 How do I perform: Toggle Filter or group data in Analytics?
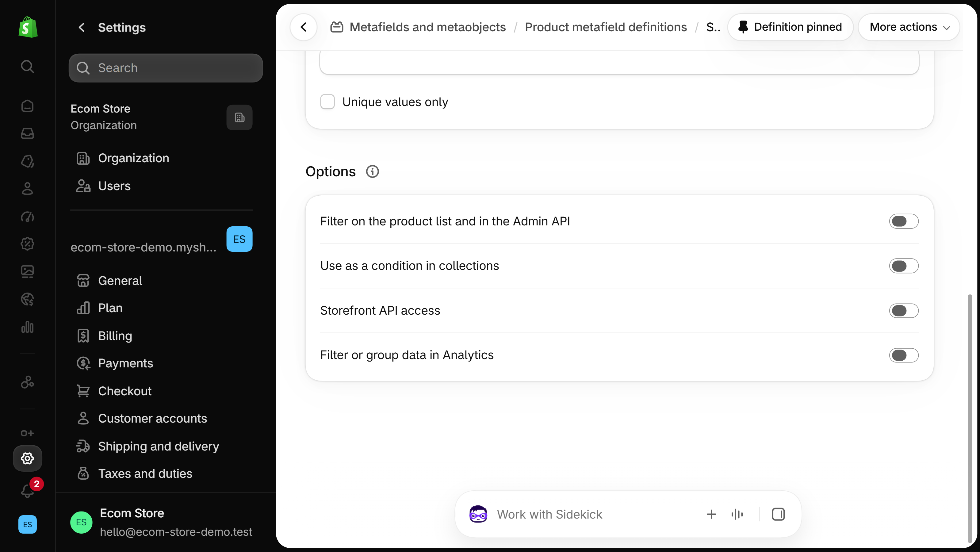[904, 355]
